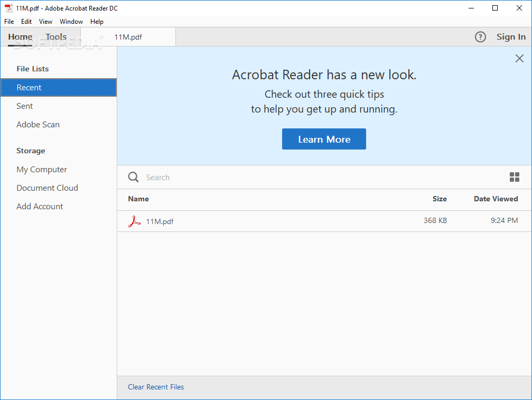Click the red PDF icon of 11M.pdf

click(x=134, y=221)
